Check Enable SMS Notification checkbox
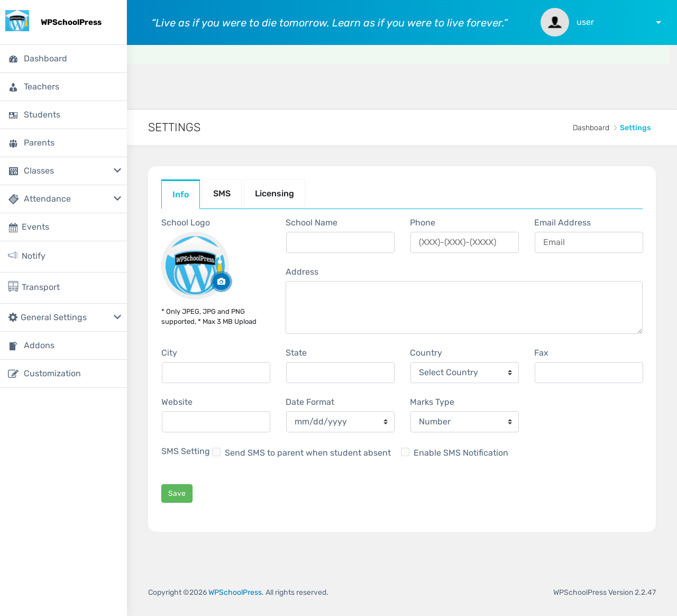This screenshot has width=677, height=616. click(x=405, y=452)
